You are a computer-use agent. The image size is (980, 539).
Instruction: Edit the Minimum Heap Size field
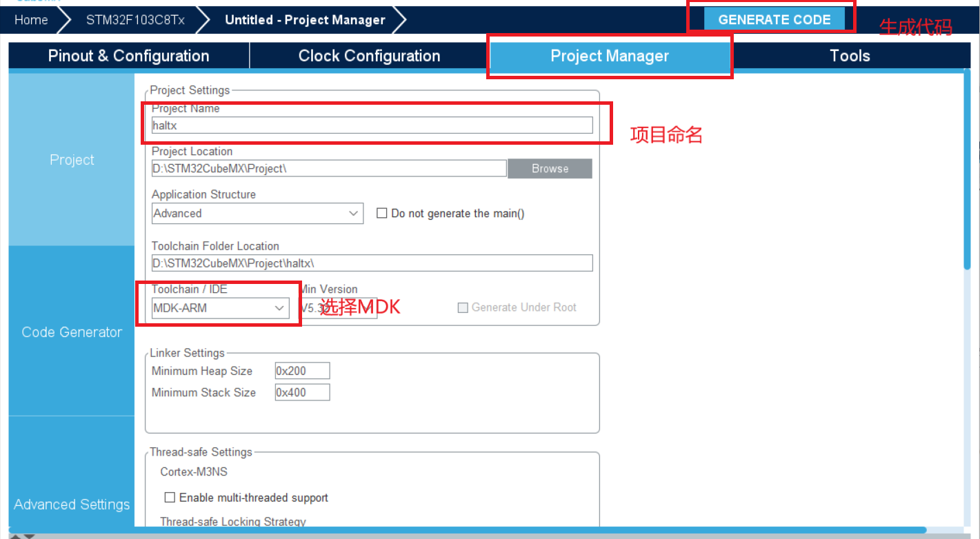[302, 371]
